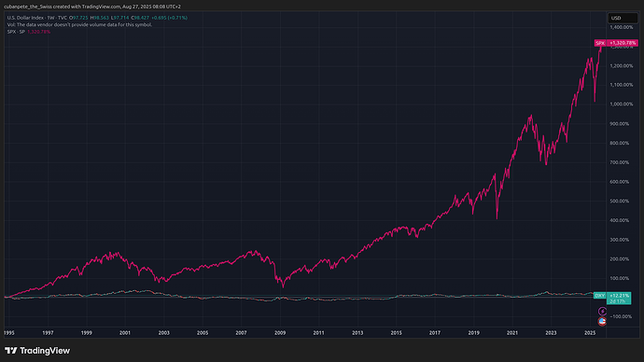
Task: Click the 1995 label on the time axis
Action: (9, 333)
